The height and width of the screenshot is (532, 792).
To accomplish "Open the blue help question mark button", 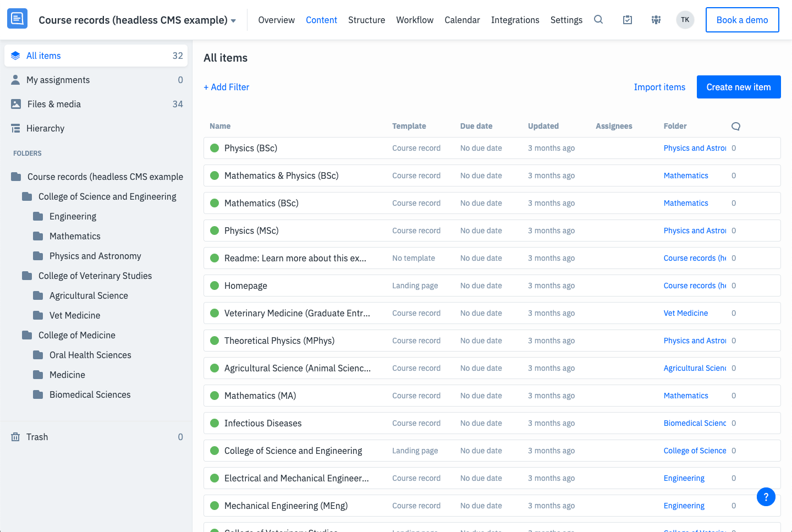I will click(x=766, y=497).
